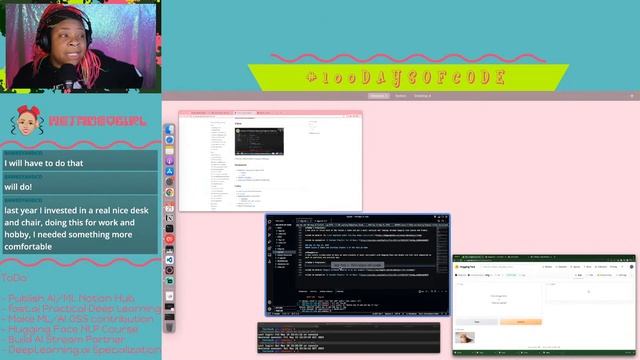The image size is (640, 360).
Task: Click the Hugging Face search models field
Action: point(509,267)
